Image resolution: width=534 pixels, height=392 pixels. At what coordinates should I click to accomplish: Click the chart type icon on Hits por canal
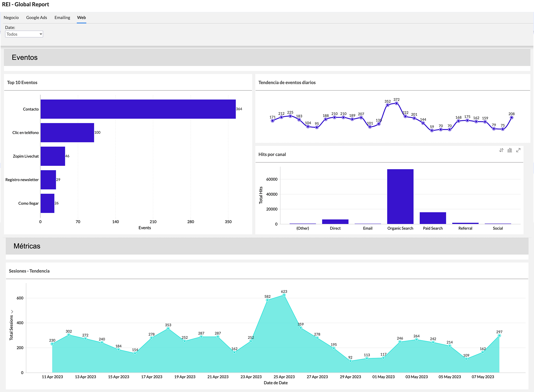pyautogui.click(x=509, y=150)
